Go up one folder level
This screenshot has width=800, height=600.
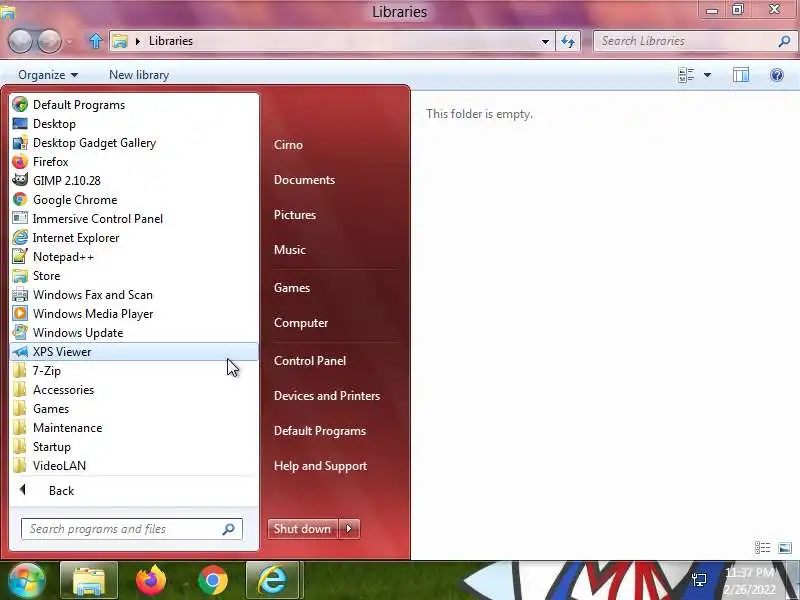95,41
